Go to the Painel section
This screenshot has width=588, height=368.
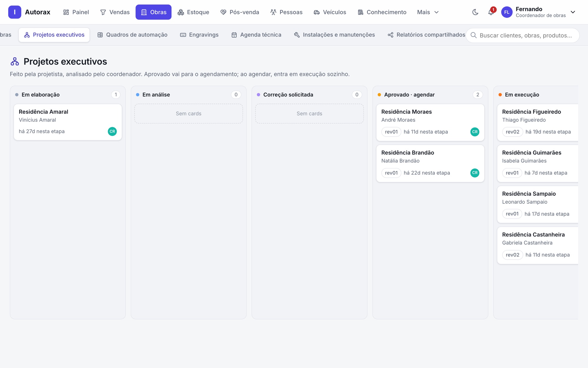point(76,12)
